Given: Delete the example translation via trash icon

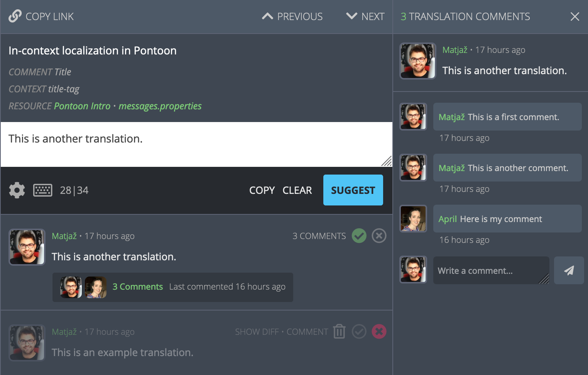Looking at the screenshot, I should (x=339, y=331).
